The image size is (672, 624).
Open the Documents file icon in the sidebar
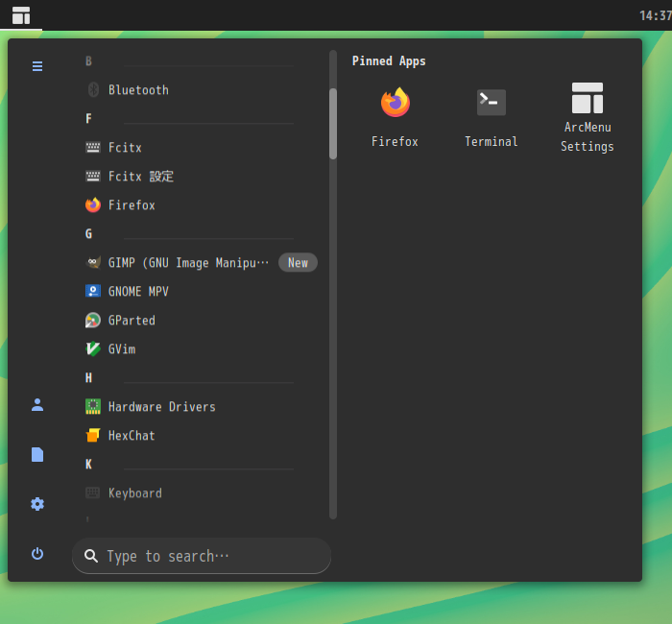[37, 454]
